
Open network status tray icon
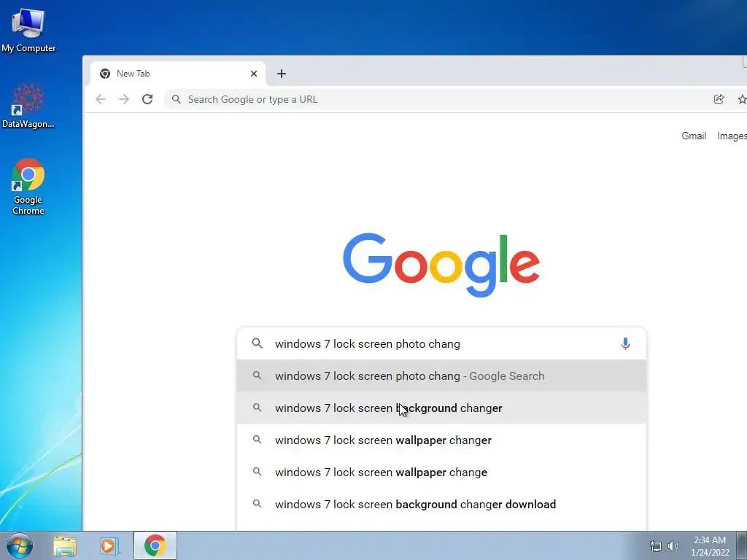pos(656,546)
